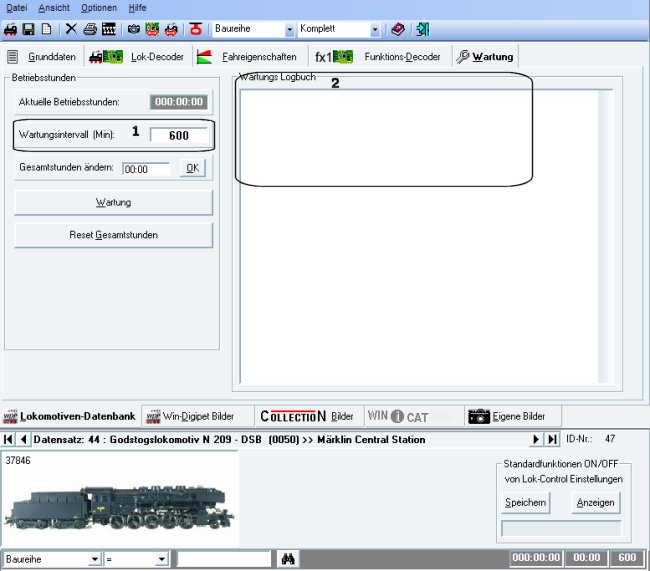Click the search text field beside binoculars
650x571 pixels.
[x=224, y=559]
